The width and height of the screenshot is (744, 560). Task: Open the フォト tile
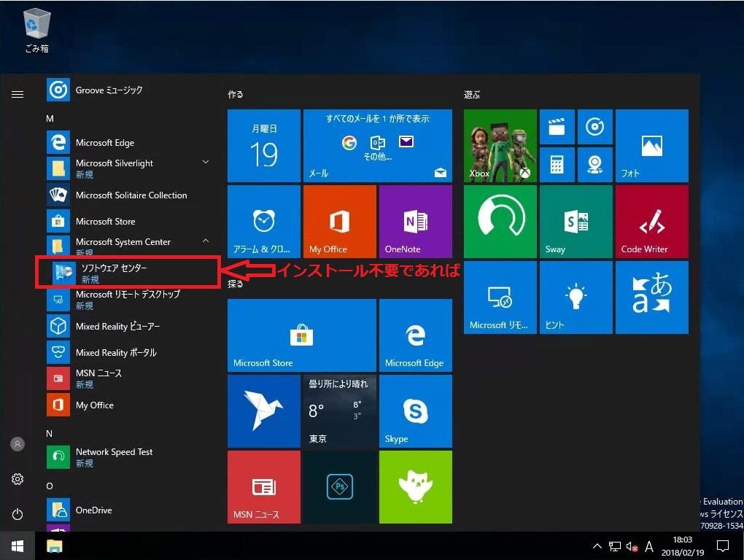coord(652,146)
